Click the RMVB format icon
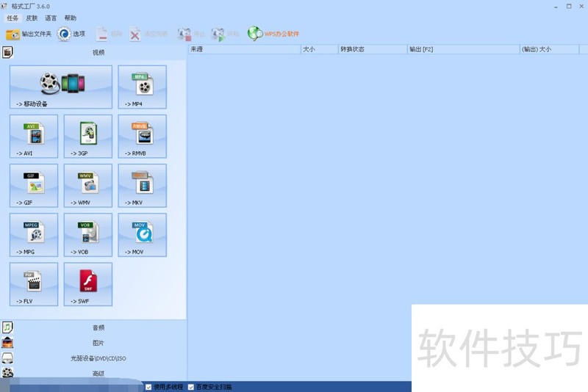 tap(142, 136)
